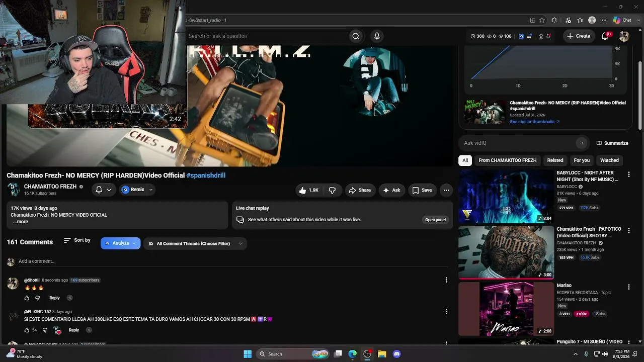644x362 pixels.
Task: Select the Watched filter chip
Action: 609,160
